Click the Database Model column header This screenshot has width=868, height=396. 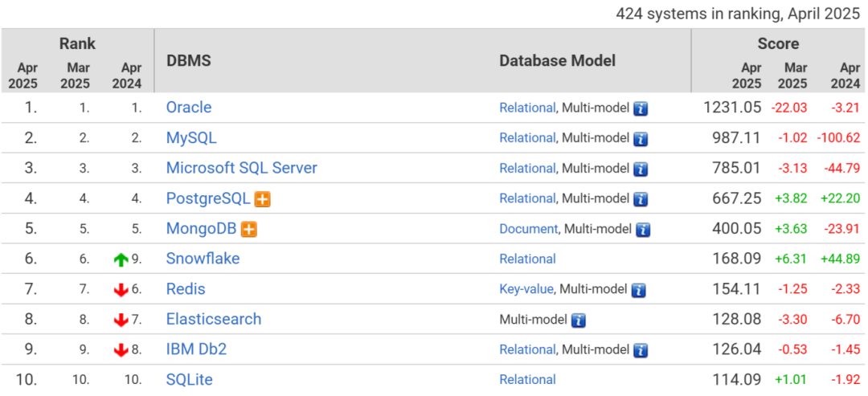(x=557, y=61)
